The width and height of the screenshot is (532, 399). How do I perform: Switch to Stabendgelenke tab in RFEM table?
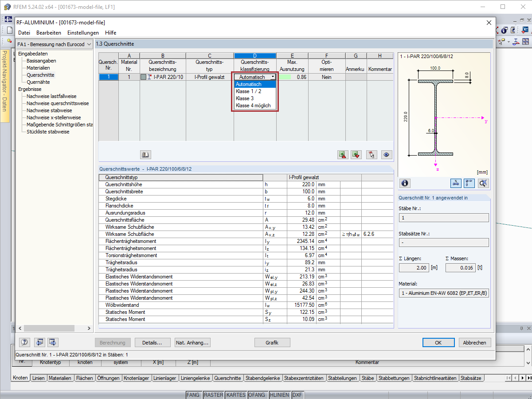pos(263,378)
